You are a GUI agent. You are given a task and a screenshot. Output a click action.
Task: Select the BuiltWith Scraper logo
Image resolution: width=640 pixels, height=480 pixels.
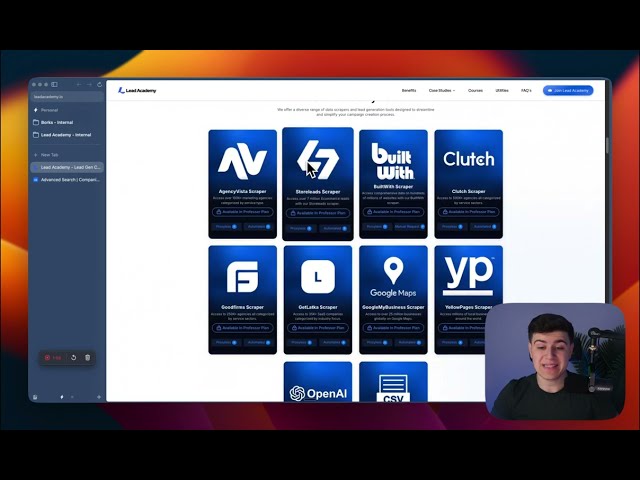click(x=393, y=158)
